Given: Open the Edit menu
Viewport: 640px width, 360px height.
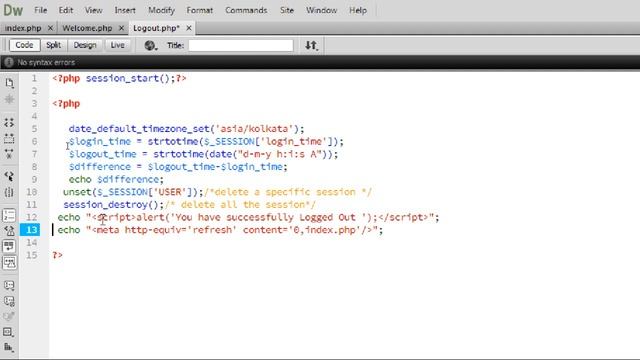Looking at the screenshot, I should click(x=65, y=10).
